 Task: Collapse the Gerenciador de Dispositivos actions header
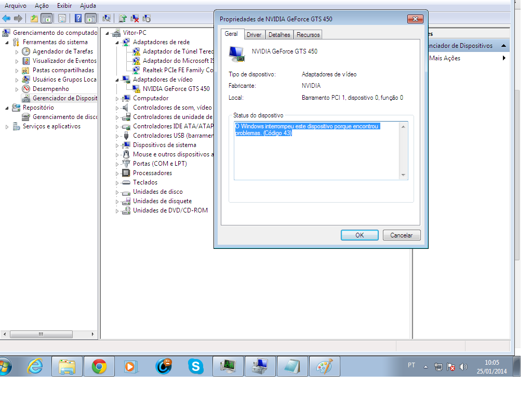504,46
